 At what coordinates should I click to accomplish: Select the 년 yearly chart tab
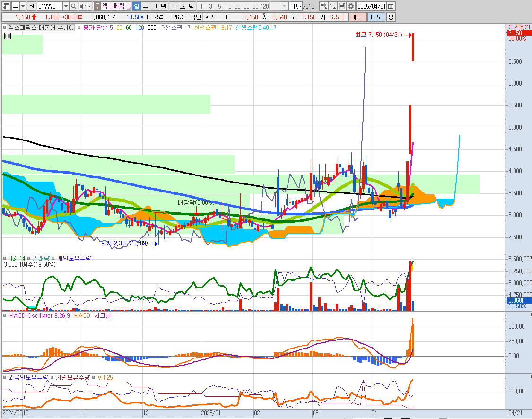164,6
